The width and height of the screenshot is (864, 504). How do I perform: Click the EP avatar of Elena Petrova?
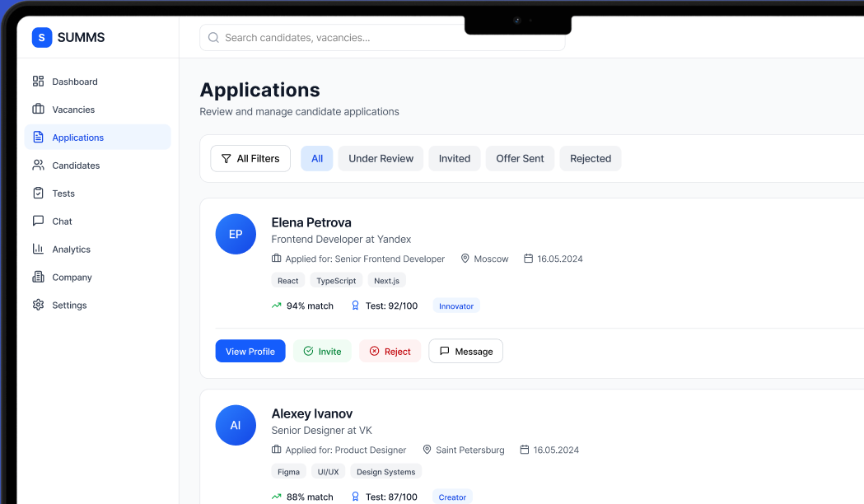[236, 234]
